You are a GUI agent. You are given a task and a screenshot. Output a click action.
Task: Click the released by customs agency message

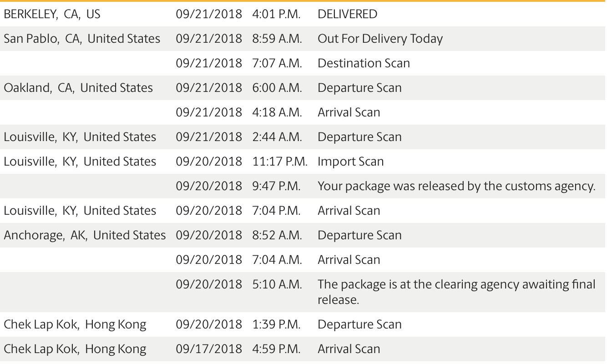pos(456,186)
